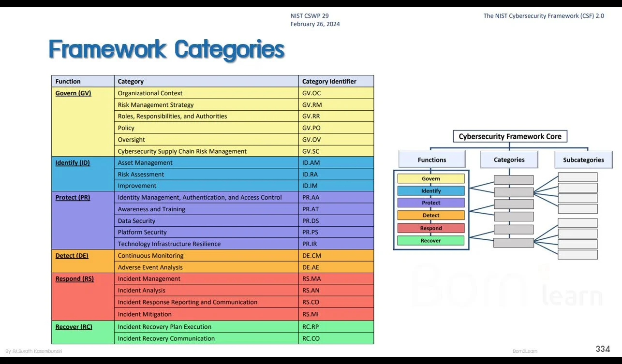Click the Awareness and Training category
Image resolution: width=622 pixels, height=364 pixels.
(207, 209)
